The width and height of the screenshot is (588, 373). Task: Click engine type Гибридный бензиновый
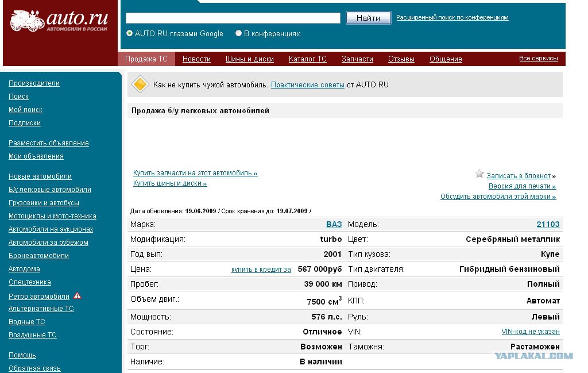(x=509, y=269)
